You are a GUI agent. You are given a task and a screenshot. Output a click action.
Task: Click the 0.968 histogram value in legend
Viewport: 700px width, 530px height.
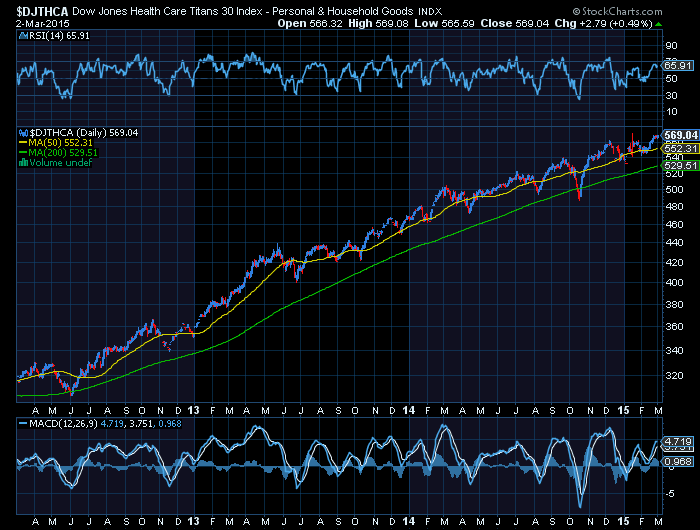(x=170, y=424)
